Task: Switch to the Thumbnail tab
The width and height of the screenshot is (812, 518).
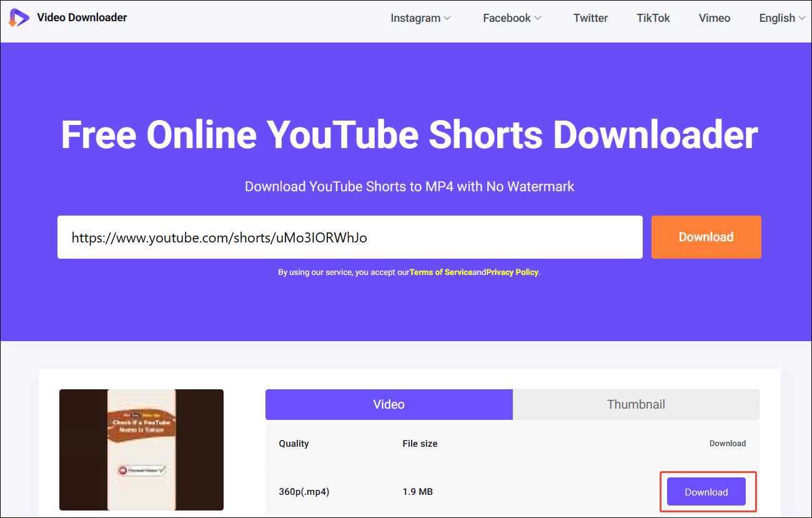Action: pyautogui.click(x=636, y=404)
